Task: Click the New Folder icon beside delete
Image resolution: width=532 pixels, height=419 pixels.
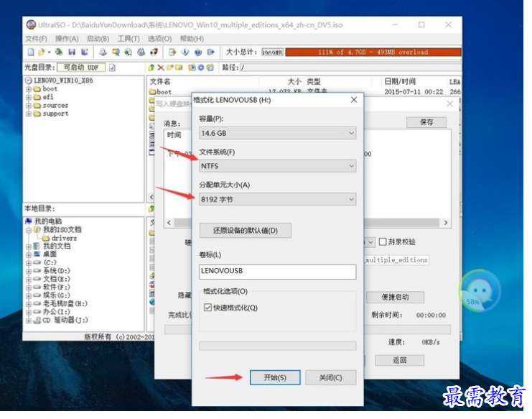Action: pyautogui.click(x=170, y=68)
